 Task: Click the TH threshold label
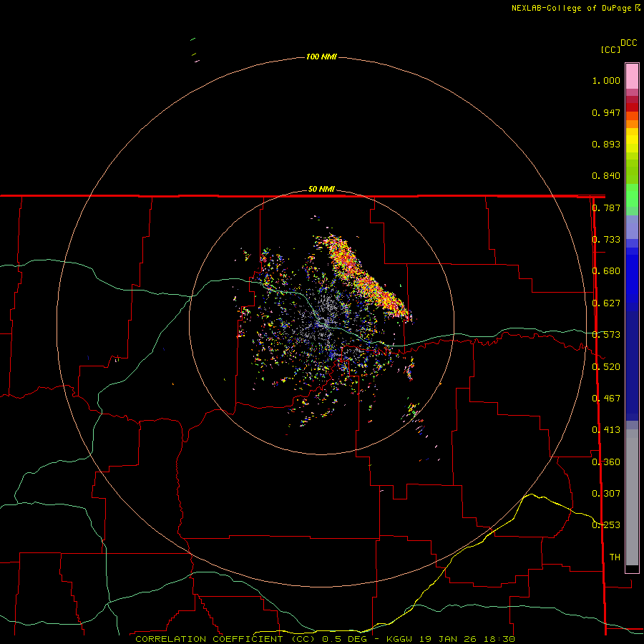(x=615, y=557)
